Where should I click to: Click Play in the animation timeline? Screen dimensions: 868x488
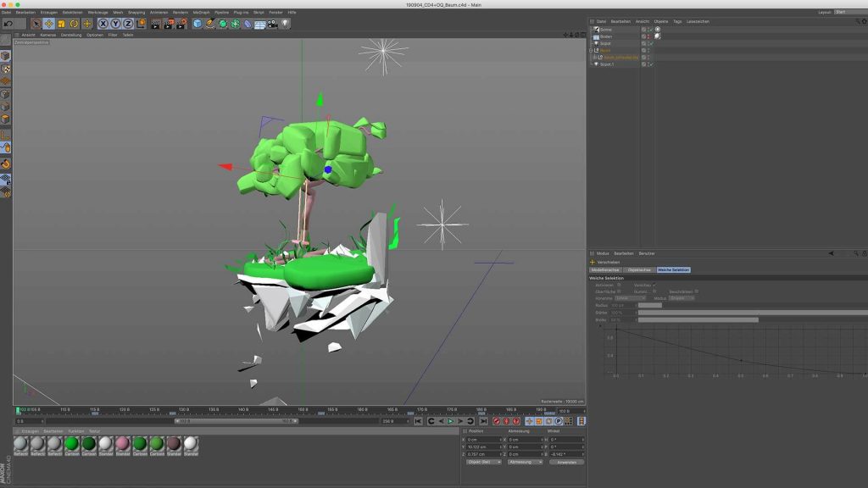450,419
